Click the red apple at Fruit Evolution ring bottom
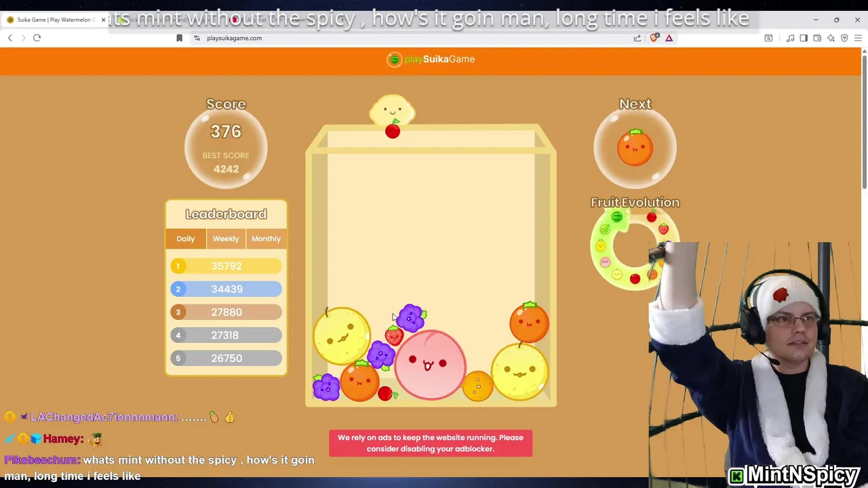This screenshot has height=488, width=868. click(x=635, y=279)
